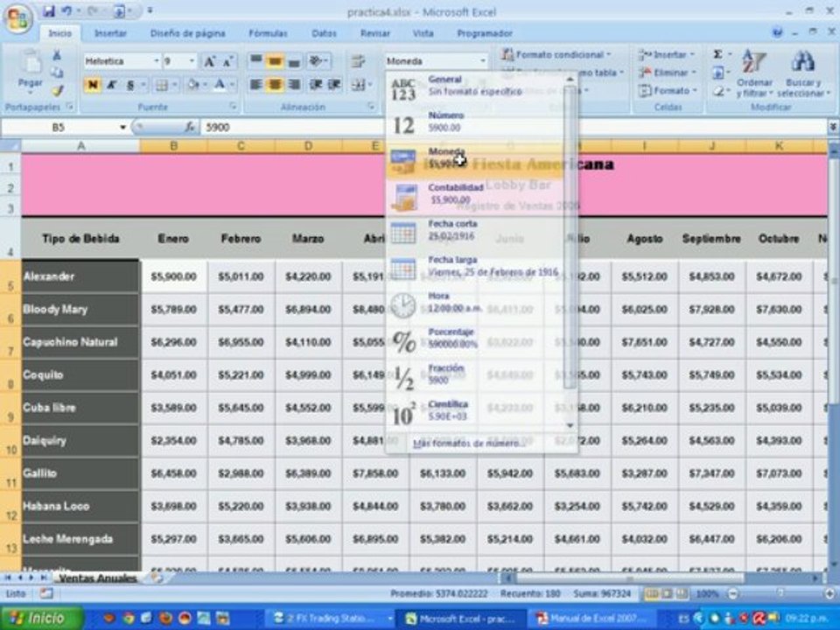
Task: Increase indent in Alineación group
Action: click(334, 85)
